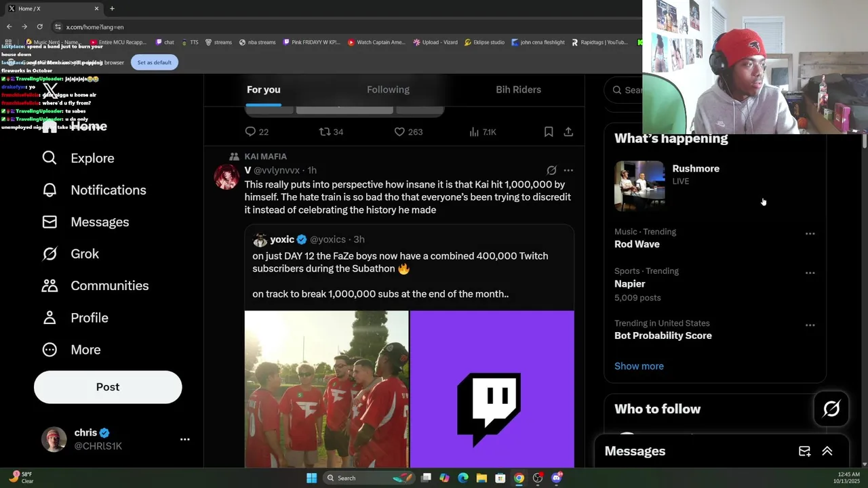Open File Explorer from taskbar
This screenshot has width=868, height=488.
481,478
